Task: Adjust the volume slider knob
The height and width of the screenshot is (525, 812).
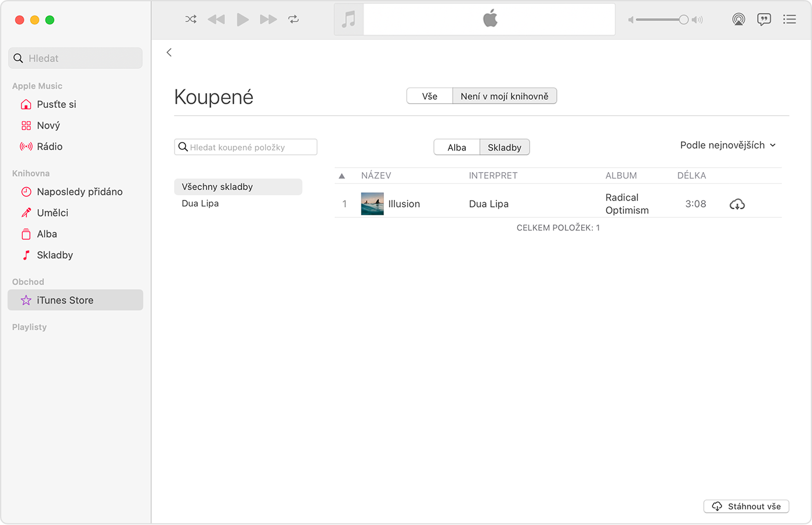Action: point(684,20)
